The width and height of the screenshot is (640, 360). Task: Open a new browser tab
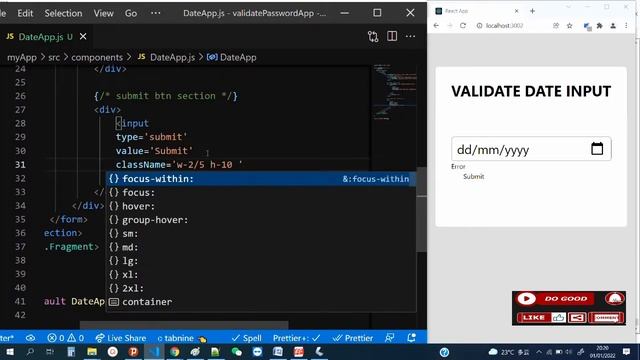click(532, 11)
